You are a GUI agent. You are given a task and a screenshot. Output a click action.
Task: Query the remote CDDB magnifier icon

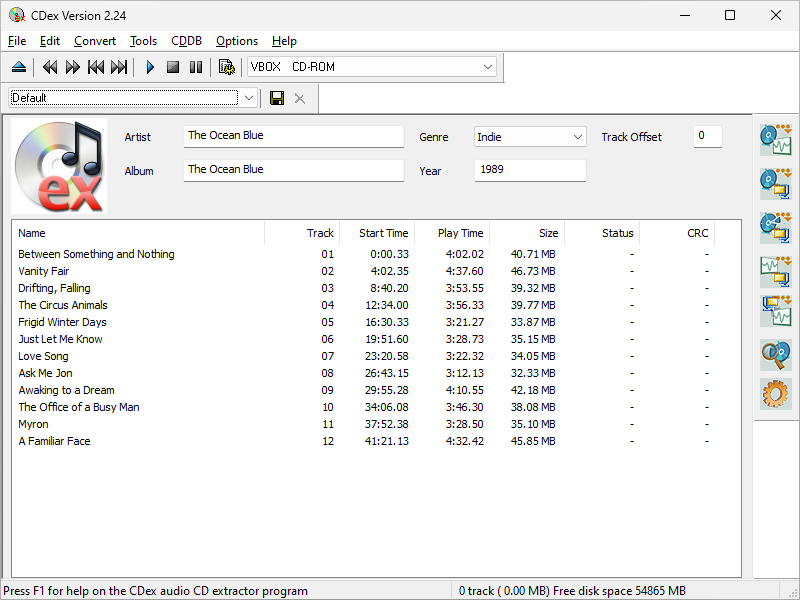click(x=775, y=354)
